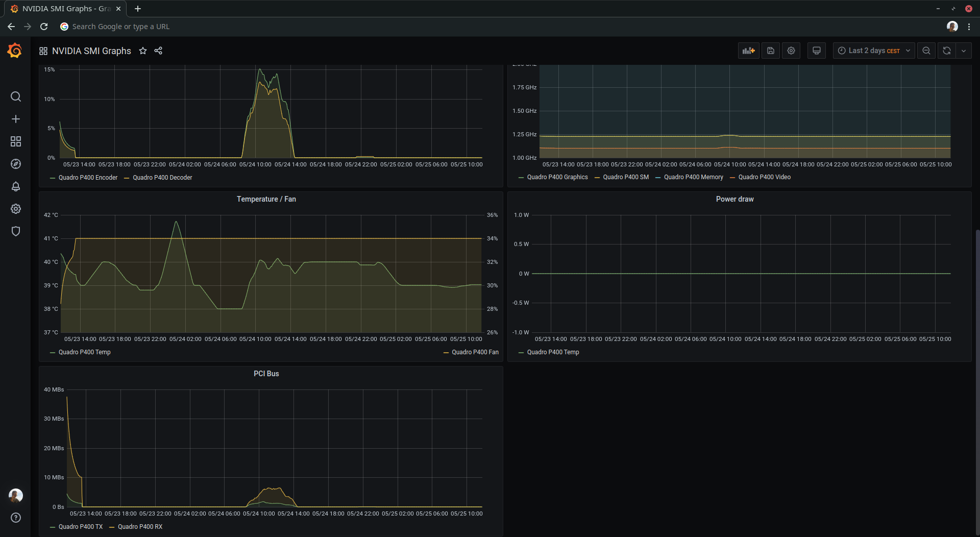Toggle the Quadro P400 SM series
The width and height of the screenshot is (980, 537).
click(626, 177)
